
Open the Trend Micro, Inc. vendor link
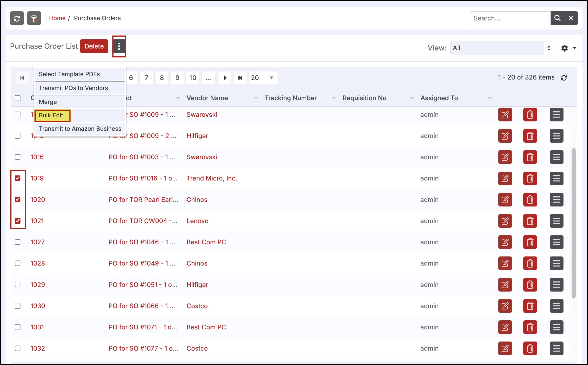pos(212,178)
